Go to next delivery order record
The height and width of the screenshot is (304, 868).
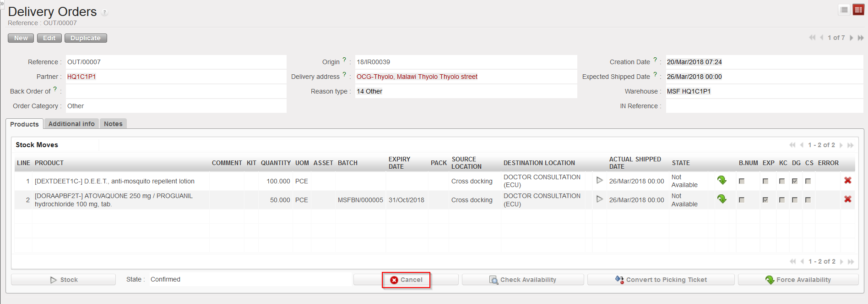851,38
